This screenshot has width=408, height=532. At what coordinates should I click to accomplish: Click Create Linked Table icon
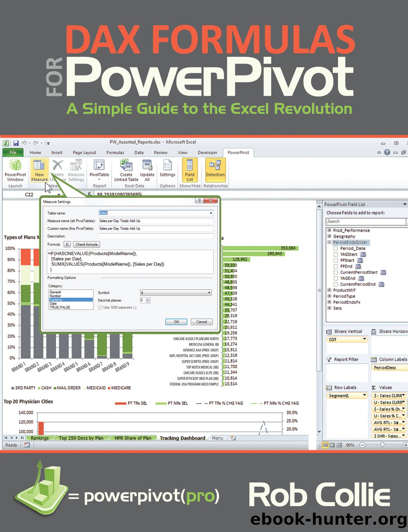click(126, 170)
